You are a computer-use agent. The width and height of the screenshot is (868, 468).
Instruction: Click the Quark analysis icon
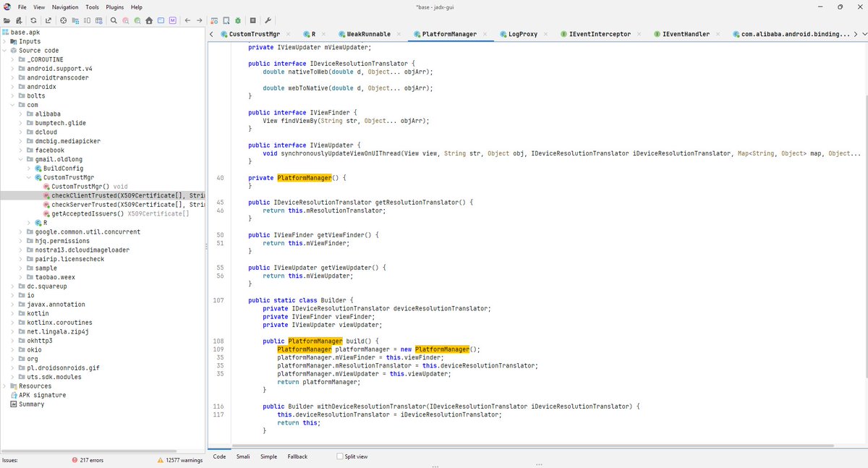tap(226, 20)
